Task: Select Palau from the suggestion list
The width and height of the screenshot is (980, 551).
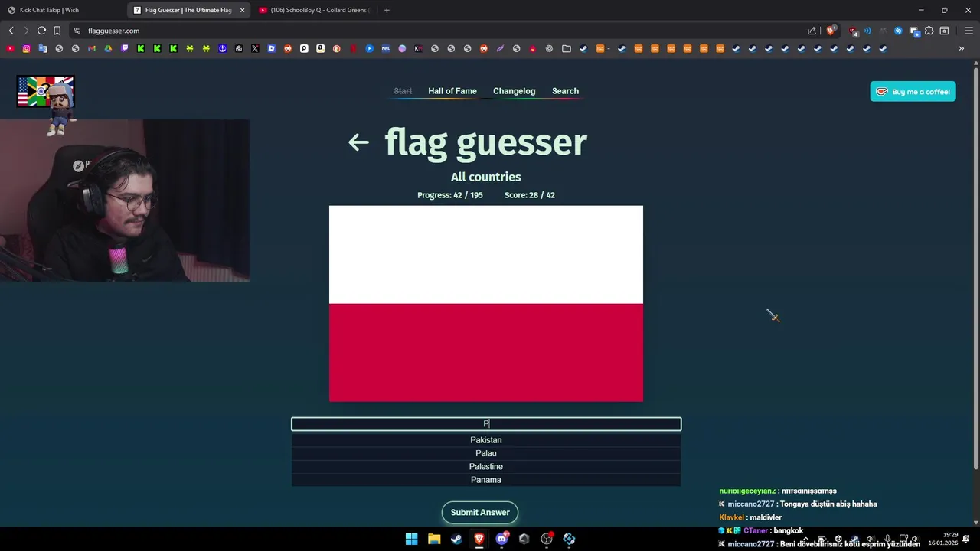Action: 486,453
